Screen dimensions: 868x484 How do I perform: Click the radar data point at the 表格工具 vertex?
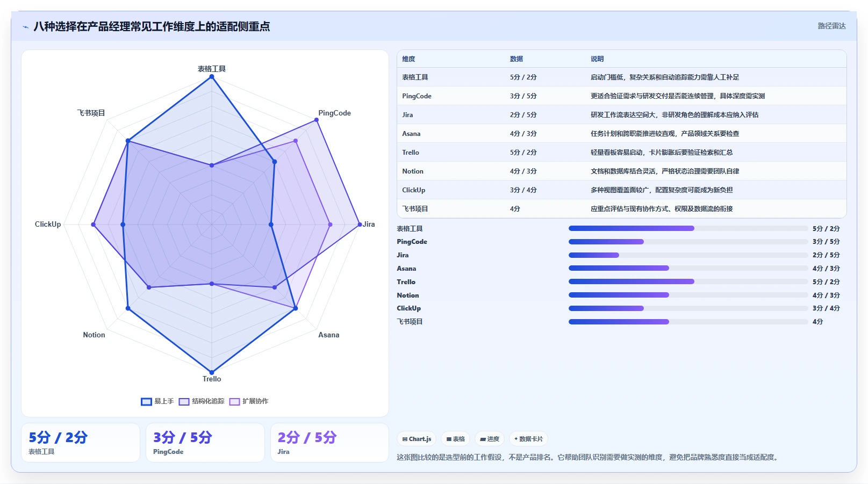(212, 77)
